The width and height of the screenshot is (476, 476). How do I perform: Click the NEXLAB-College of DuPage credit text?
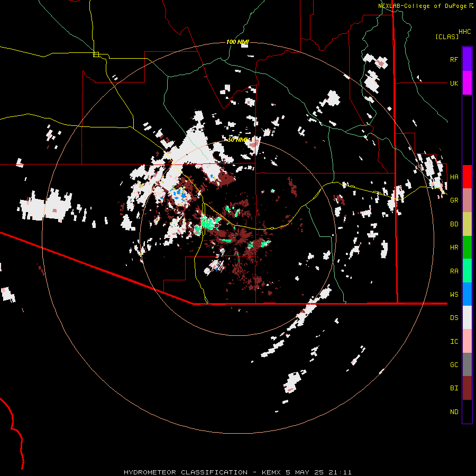422,6
